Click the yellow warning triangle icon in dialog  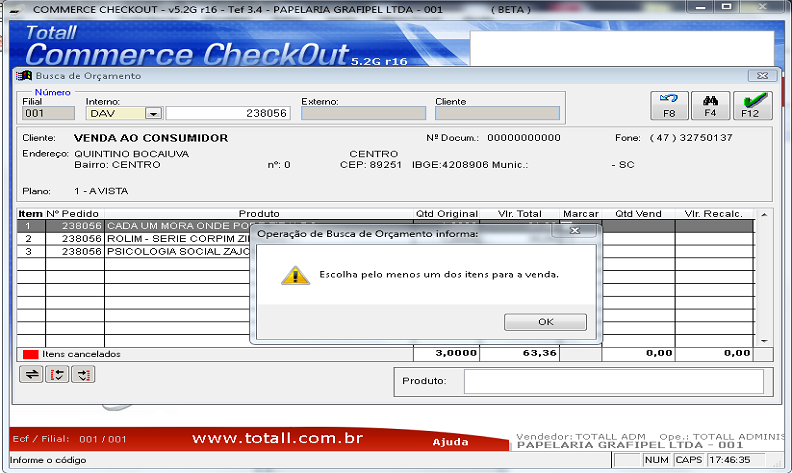coord(294,275)
